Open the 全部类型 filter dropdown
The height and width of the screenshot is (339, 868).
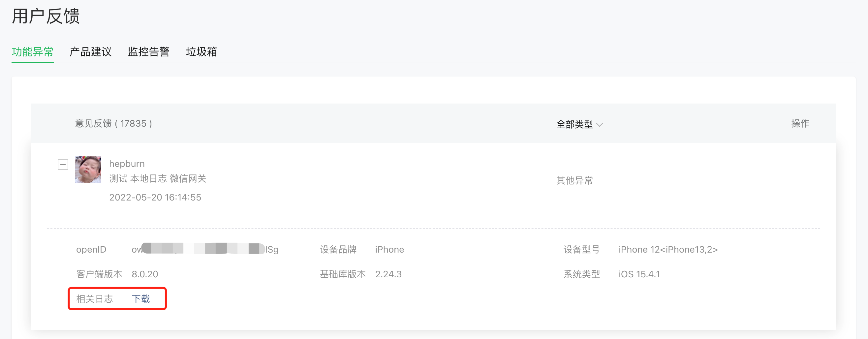pos(579,124)
